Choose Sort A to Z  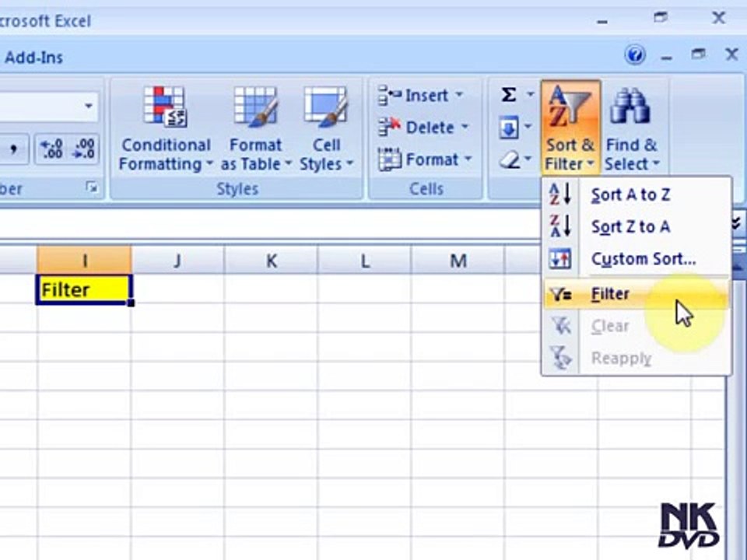click(x=636, y=194)
